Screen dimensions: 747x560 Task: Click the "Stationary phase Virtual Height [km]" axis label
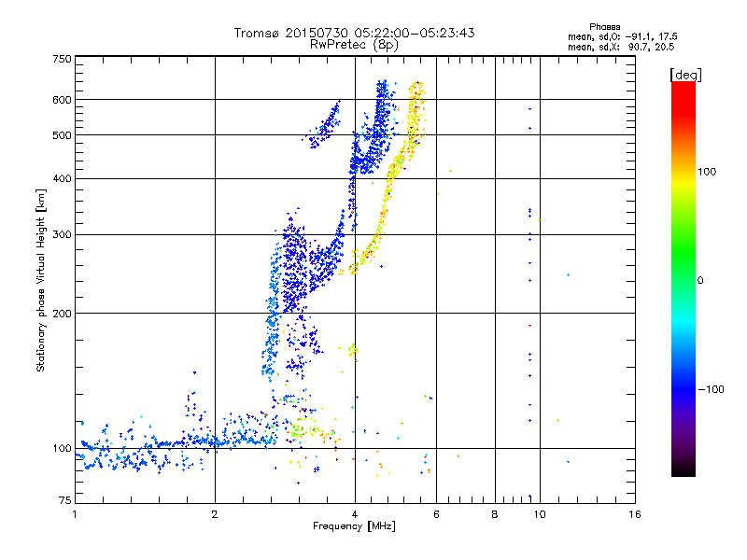[40, 280]
